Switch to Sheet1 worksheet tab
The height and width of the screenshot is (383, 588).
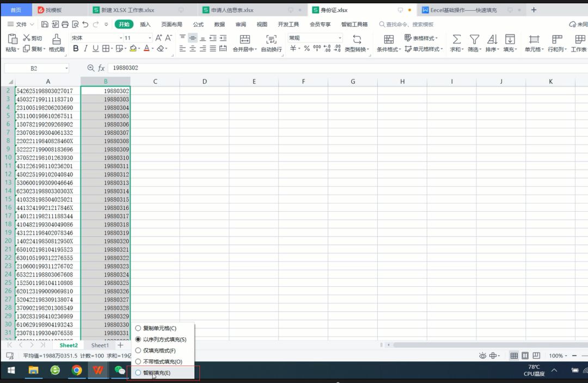pos(100,345)
